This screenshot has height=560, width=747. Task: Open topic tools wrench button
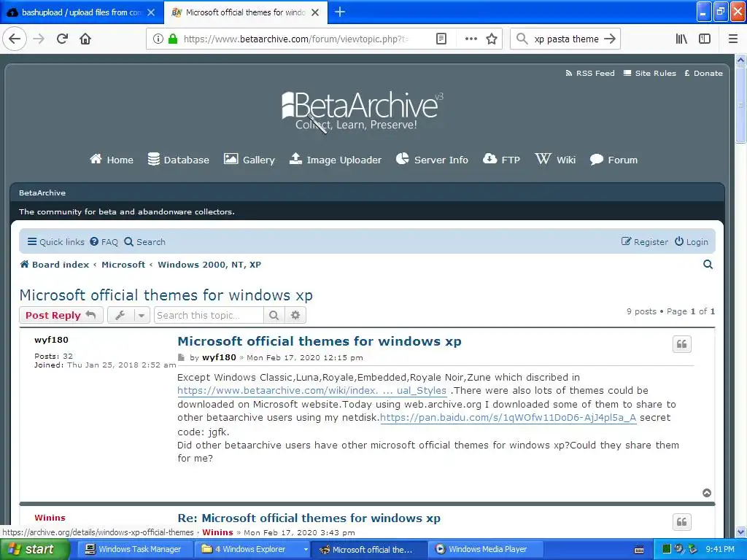pos(120,315)
